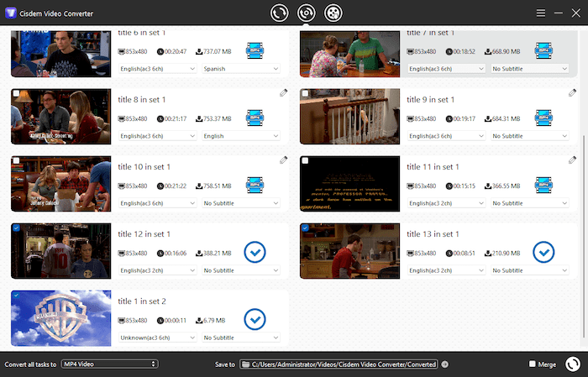Check the title 11 checkbox
The height and width of the screenshot is (377, 588).
(x=305, y=160)
